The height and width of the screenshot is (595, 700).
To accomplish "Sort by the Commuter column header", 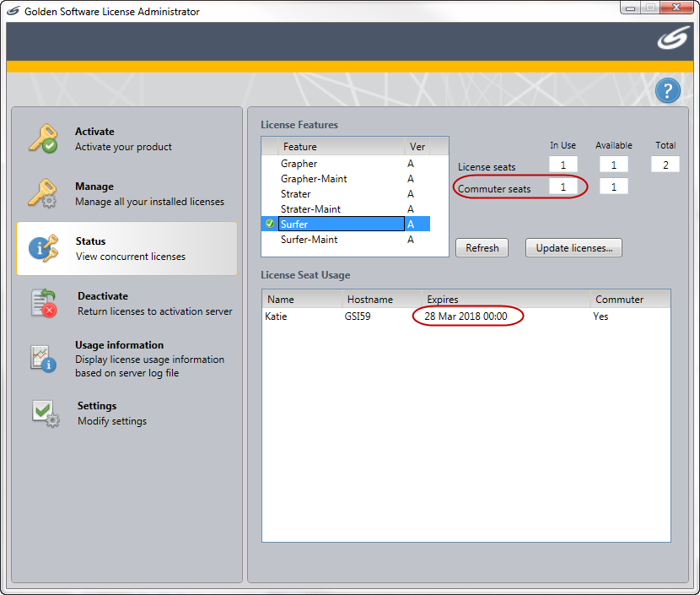I will (x=630, y=300).
